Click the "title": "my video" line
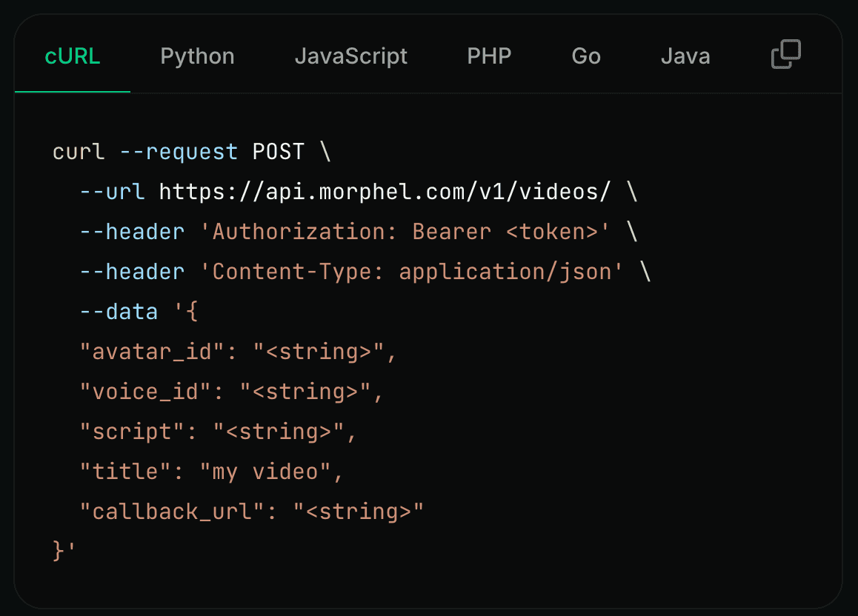858x616 pixels. point(212,472)
